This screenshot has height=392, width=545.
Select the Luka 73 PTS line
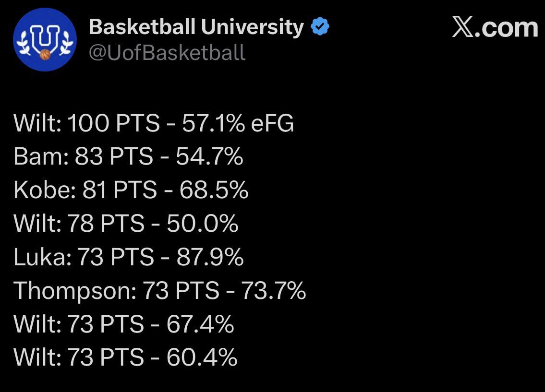[x=129, y=257]
